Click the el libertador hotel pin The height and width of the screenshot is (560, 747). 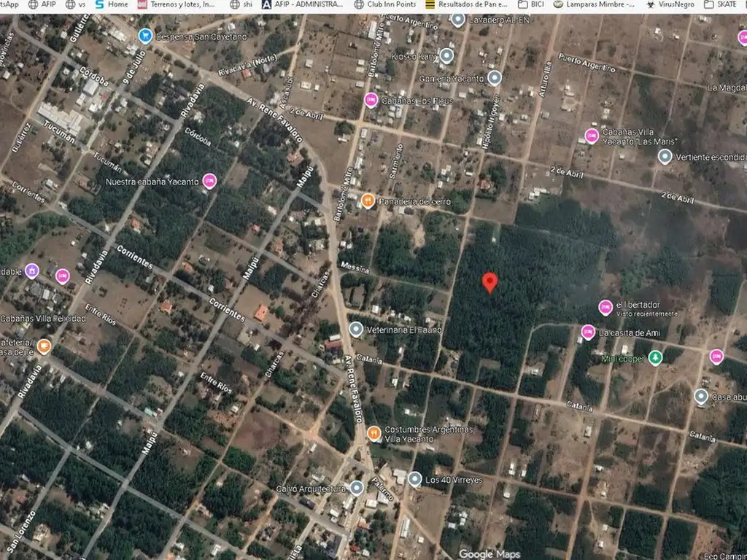point(605,308)
